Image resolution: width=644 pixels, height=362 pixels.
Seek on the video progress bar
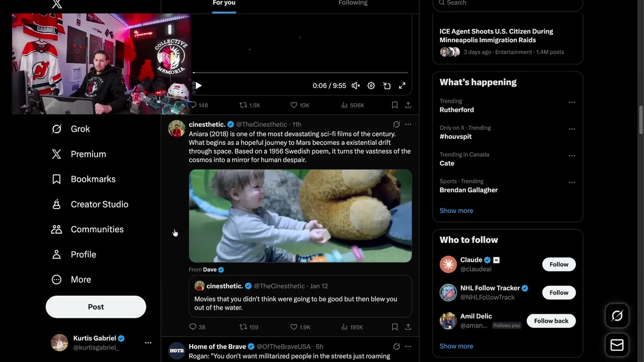[x=300, y=72]
